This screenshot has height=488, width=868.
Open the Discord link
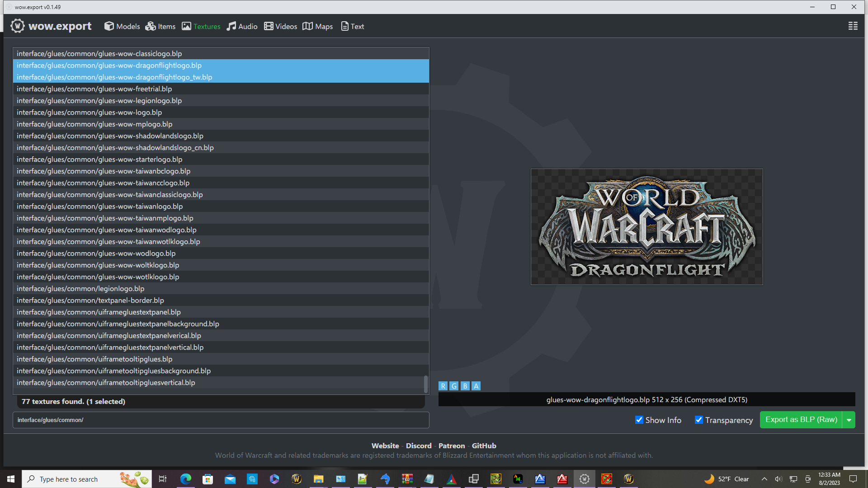point(419,446)
